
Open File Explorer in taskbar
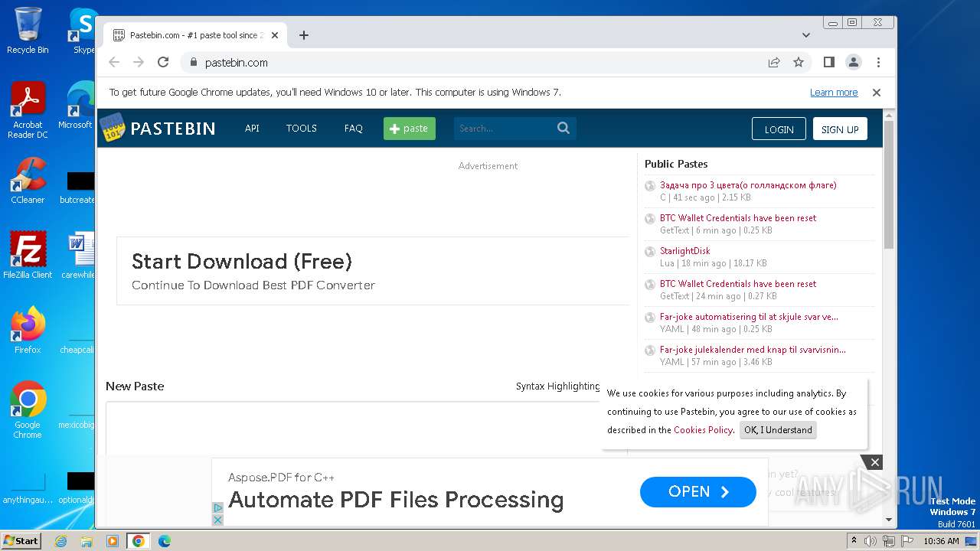coord(87,541)
